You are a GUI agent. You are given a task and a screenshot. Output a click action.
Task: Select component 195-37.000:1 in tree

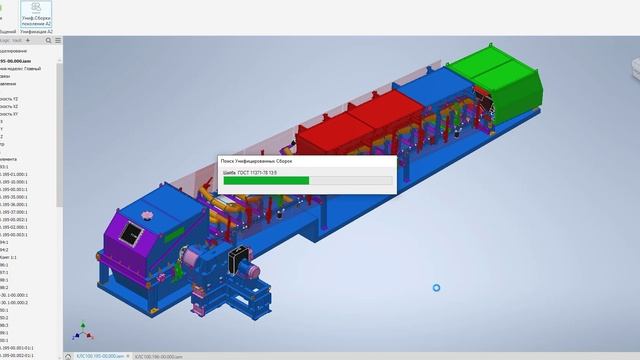tap(14, 212)
